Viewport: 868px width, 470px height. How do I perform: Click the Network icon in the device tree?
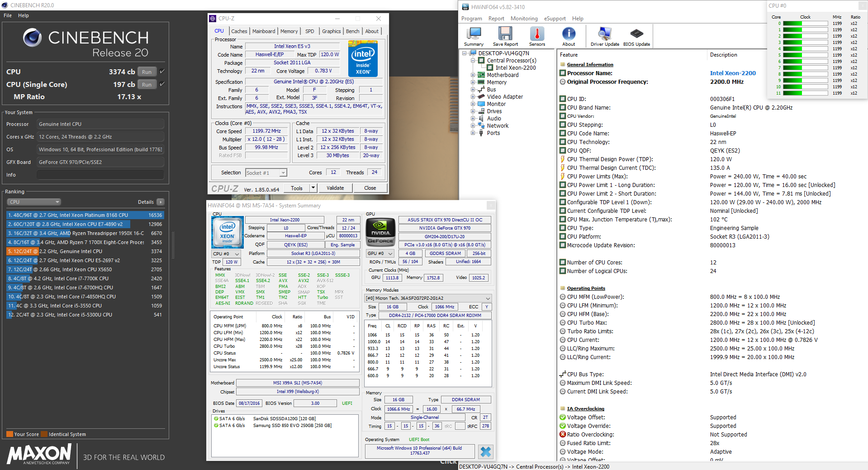481,126
